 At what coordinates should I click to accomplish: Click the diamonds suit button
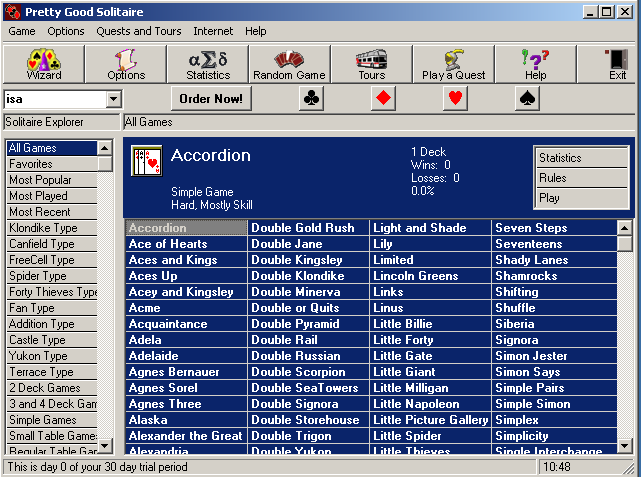click(383, 99)
